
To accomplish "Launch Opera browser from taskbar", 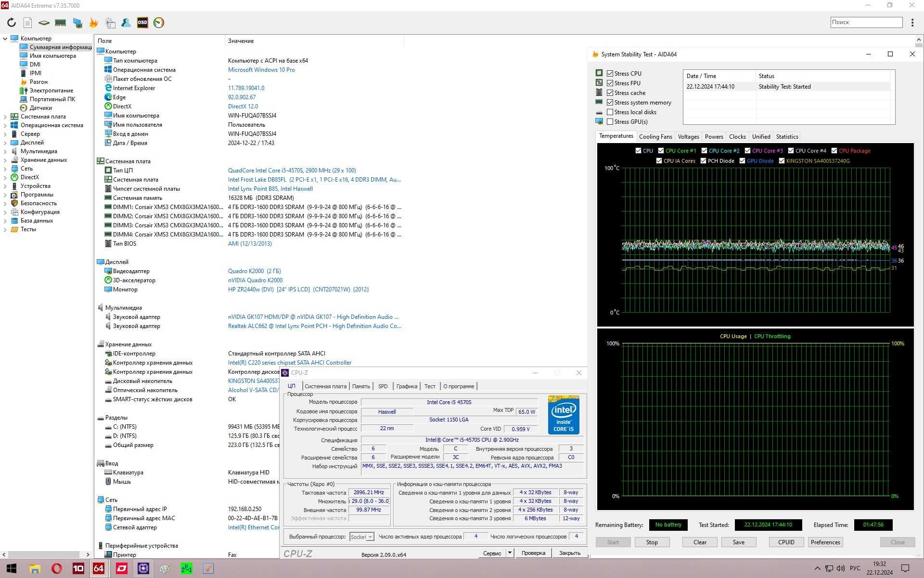I will click(56, 568).
